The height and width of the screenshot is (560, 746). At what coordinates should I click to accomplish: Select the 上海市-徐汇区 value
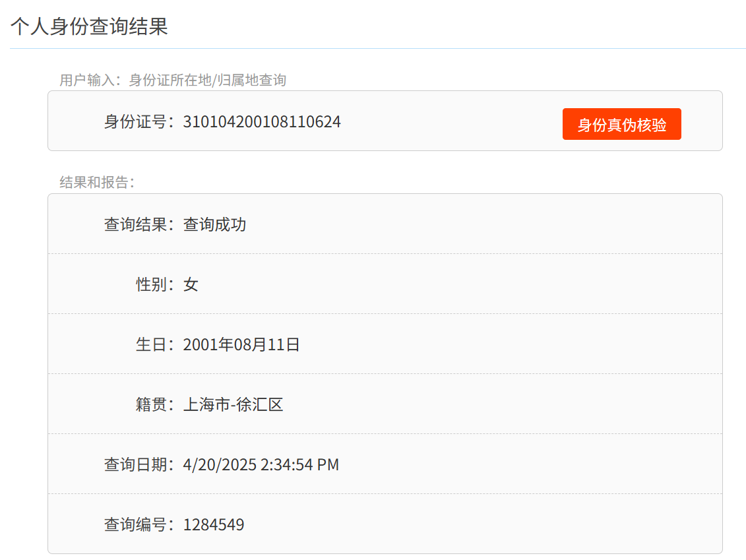click(x=233, y=404)
